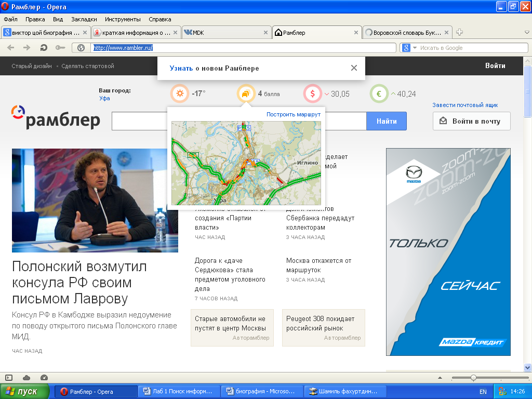The width and height of the screenshot is (532, 399).
Task: Close the Рамблер tab
Action: [356, 33]
